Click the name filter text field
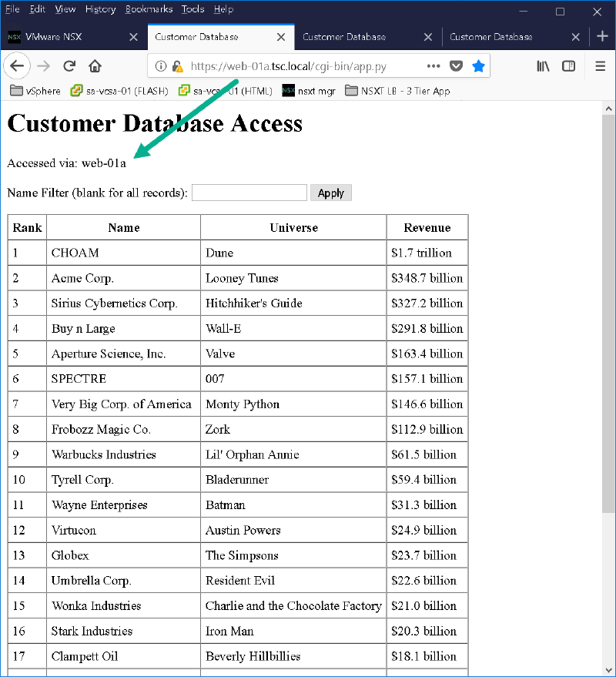Image resolution: width=616 pixels, height=677 pixels. click(249, 192)
